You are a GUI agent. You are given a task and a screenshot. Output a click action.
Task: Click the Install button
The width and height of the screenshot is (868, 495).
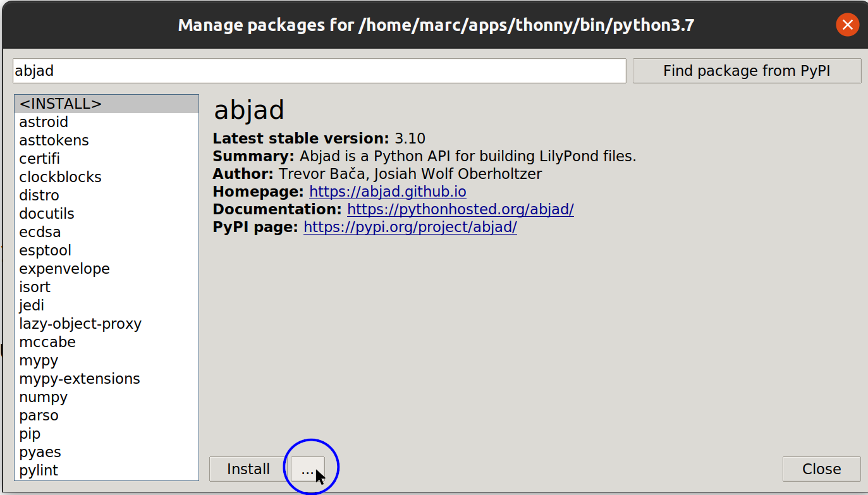point(248,469)
